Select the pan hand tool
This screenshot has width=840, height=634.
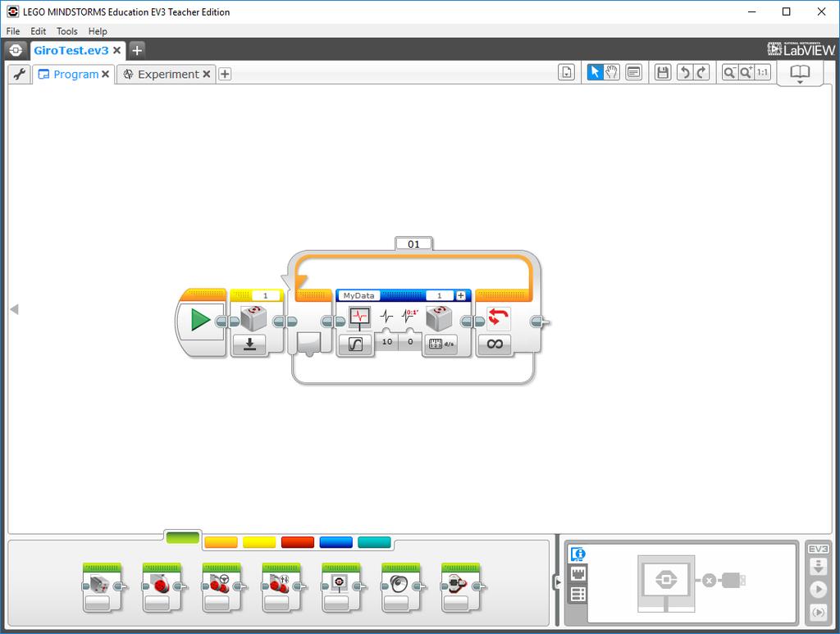coord(611,72)
